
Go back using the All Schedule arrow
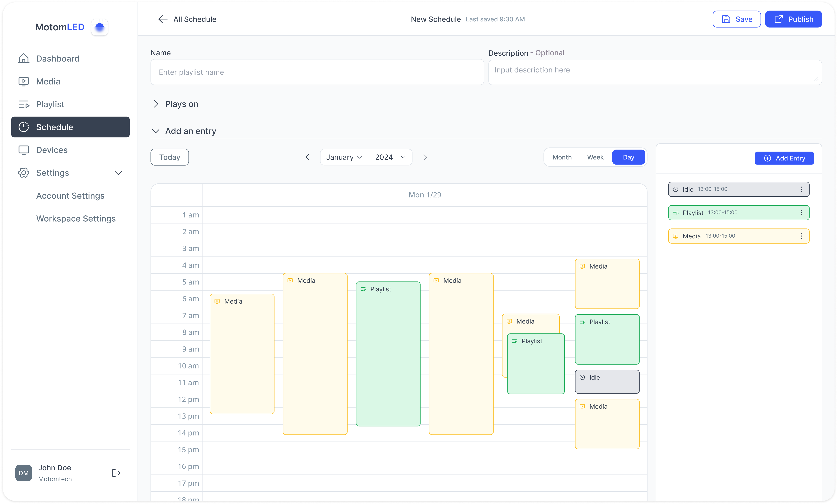click(x=163, y=19)
